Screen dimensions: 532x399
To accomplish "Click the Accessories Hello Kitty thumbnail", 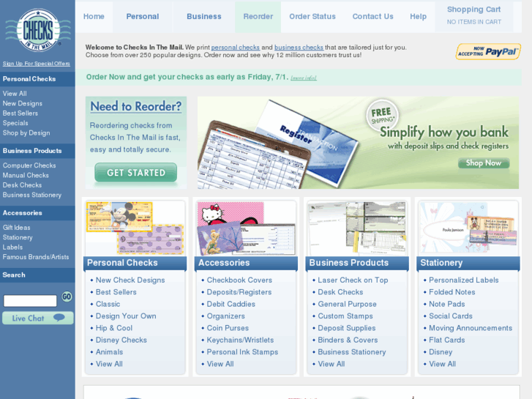I will pos(247,228).
